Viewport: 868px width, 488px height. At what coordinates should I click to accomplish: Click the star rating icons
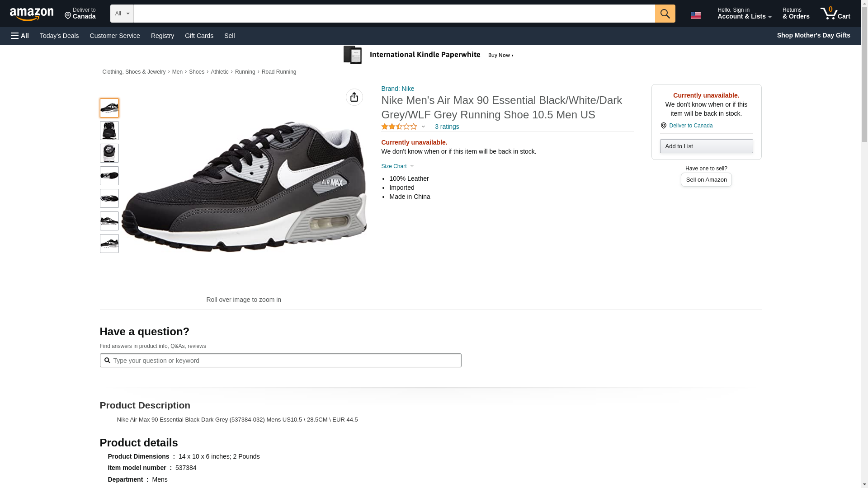pos(399,127)
